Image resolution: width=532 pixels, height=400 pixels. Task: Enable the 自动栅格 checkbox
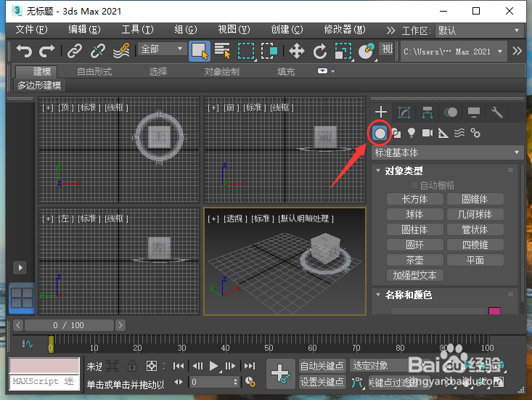click(414, 185)
